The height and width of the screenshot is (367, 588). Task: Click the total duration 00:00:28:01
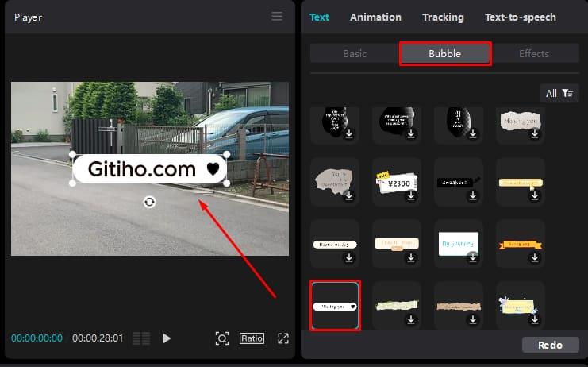pos(98,338)
